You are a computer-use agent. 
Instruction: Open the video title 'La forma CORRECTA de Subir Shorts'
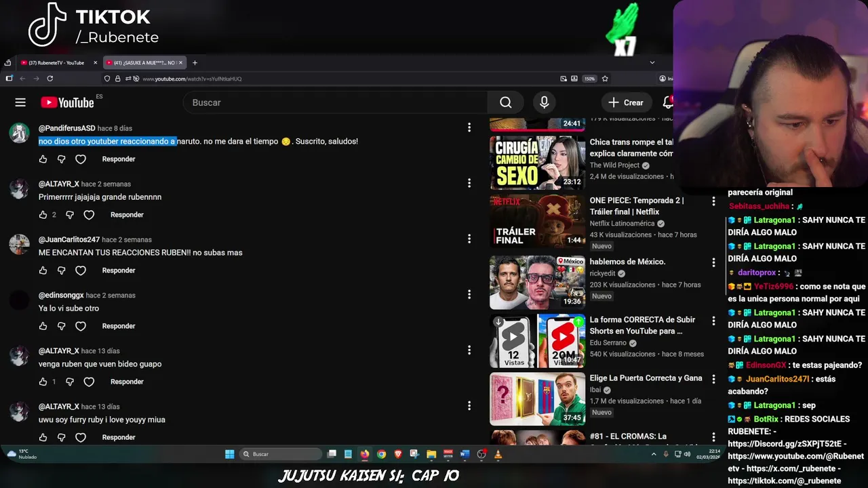642,325
